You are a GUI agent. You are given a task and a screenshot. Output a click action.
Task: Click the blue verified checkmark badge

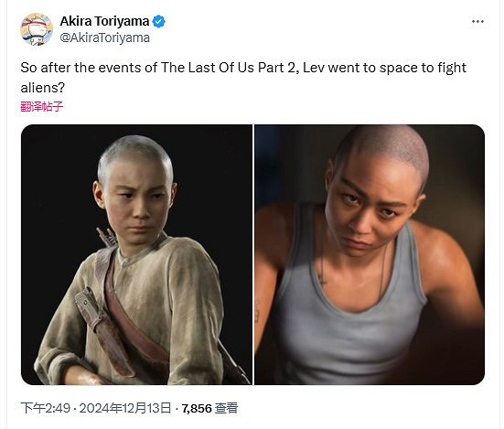coord(158,22)
